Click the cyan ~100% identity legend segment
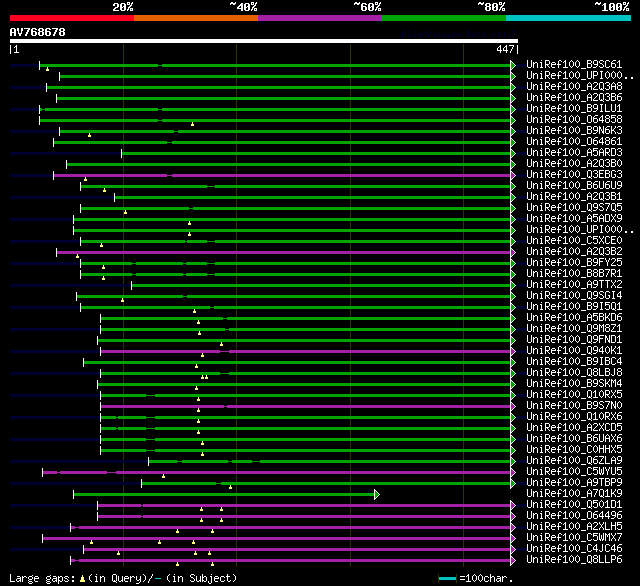 point(569,18)
